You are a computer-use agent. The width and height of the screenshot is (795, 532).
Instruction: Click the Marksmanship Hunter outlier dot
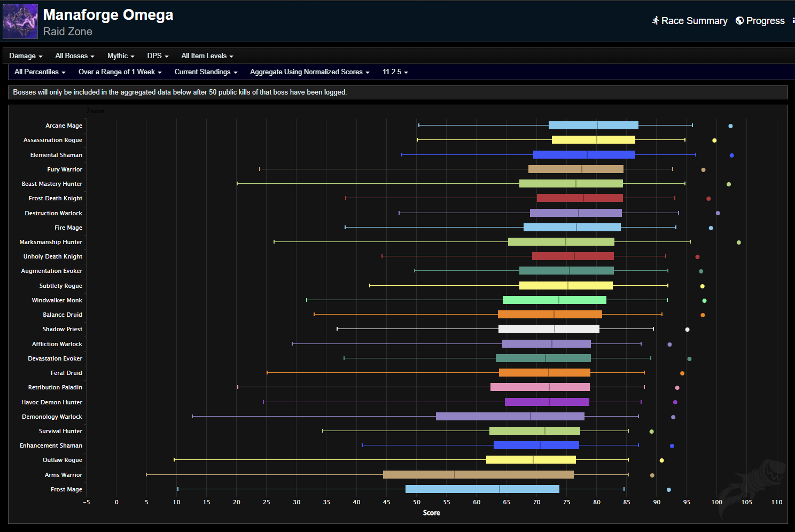[738, 242]
